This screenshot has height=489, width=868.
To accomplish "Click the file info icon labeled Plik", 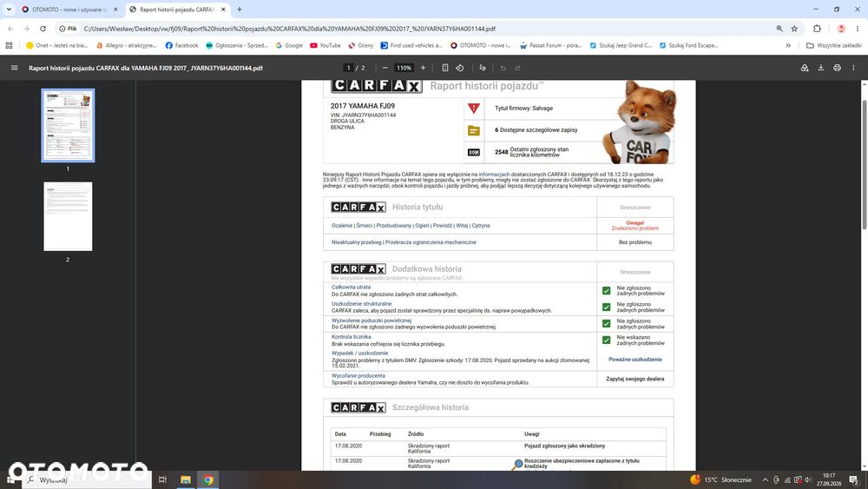I will click(x=68, y=29).
